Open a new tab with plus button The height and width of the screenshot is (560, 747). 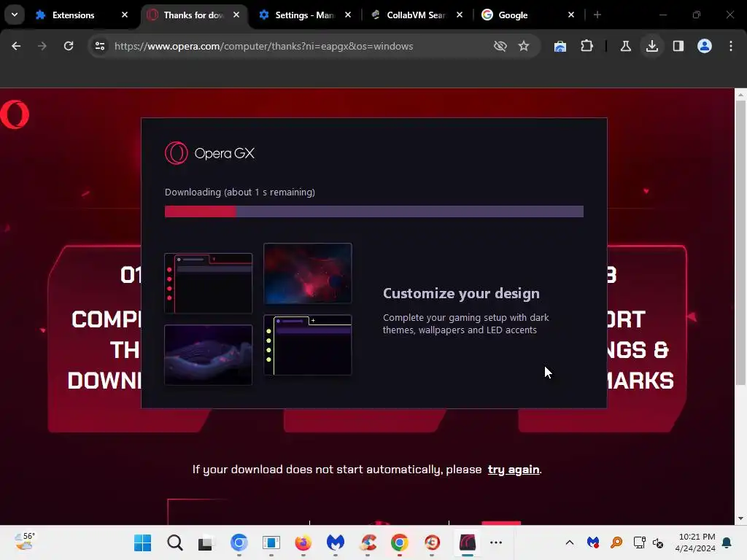(x=597, y=15)
